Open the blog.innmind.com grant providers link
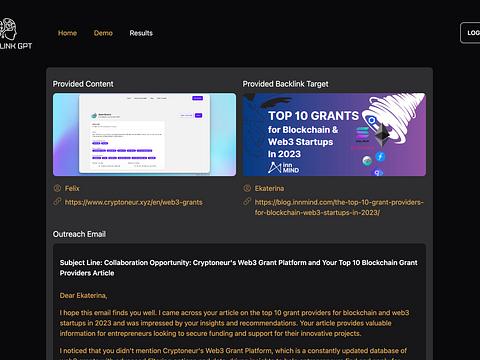Viewport: 480px width, 360px height. (339, 207)
